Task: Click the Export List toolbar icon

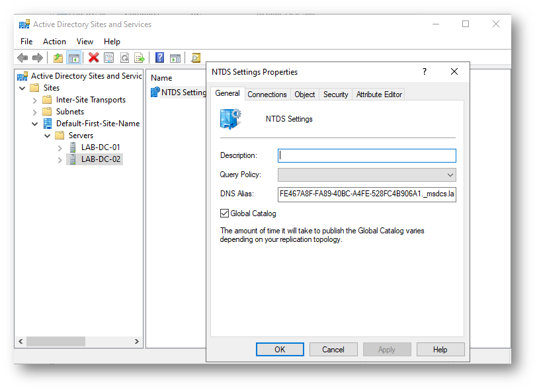Action: click(x=140, y=58)
